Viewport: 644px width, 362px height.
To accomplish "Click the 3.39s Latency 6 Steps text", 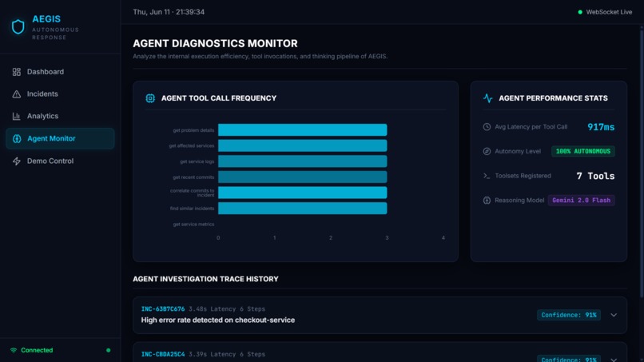I will click(227, 354).
